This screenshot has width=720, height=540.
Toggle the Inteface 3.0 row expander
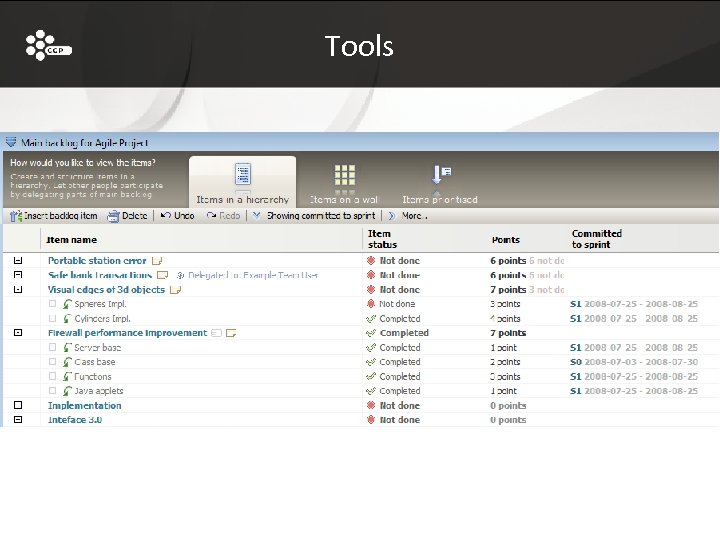(18, 419)
